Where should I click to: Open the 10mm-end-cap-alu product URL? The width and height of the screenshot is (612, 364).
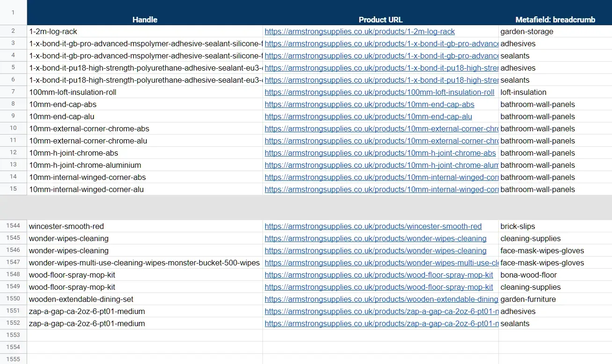368,116
